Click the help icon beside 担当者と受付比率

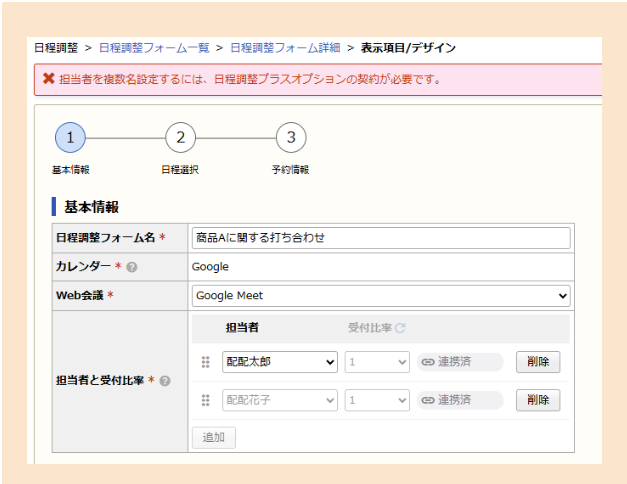click(165, 381)
